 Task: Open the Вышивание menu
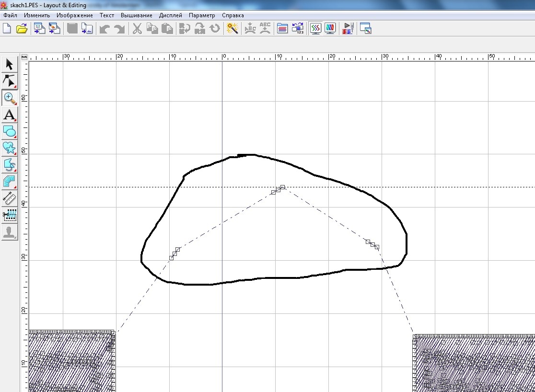pyautogui.click(x=137, y=15)
